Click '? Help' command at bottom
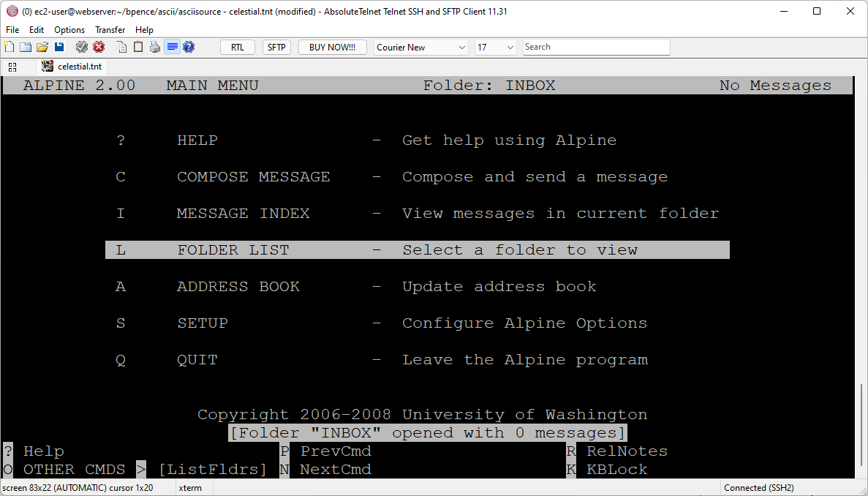This screenshot has width=868, height=496. click(34, 451)
